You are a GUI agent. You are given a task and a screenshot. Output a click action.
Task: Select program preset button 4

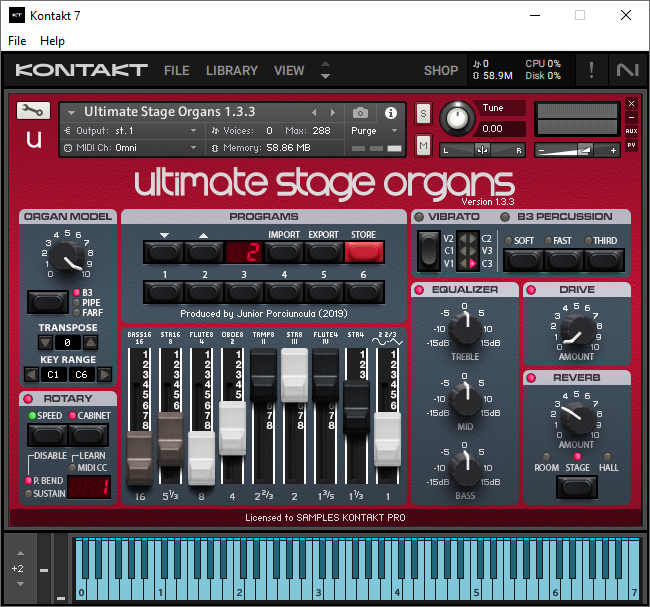pos(284,291)
